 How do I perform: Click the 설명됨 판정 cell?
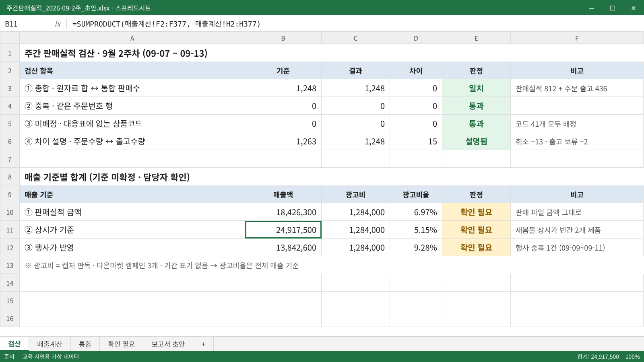coord(476,141)
